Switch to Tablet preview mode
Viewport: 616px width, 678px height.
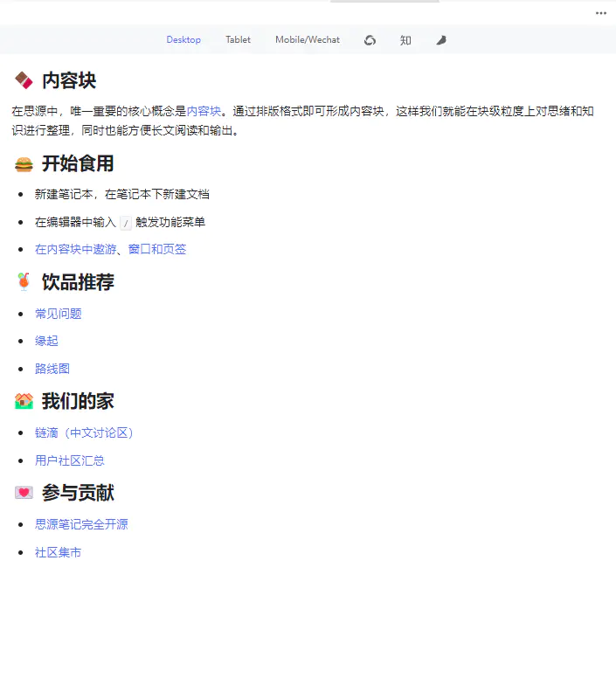[x=238, y=40]
